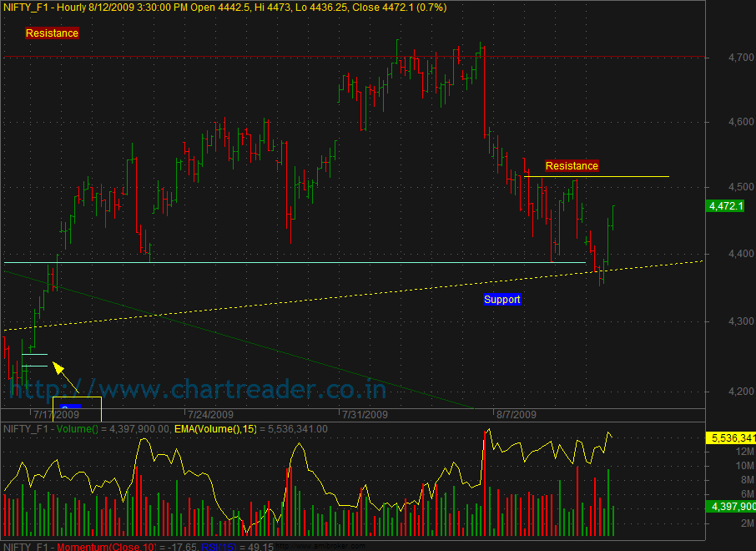Select the 7/17/2009 date marker
The width and height of the screenshot is (756, 551).
coord(56,414)
